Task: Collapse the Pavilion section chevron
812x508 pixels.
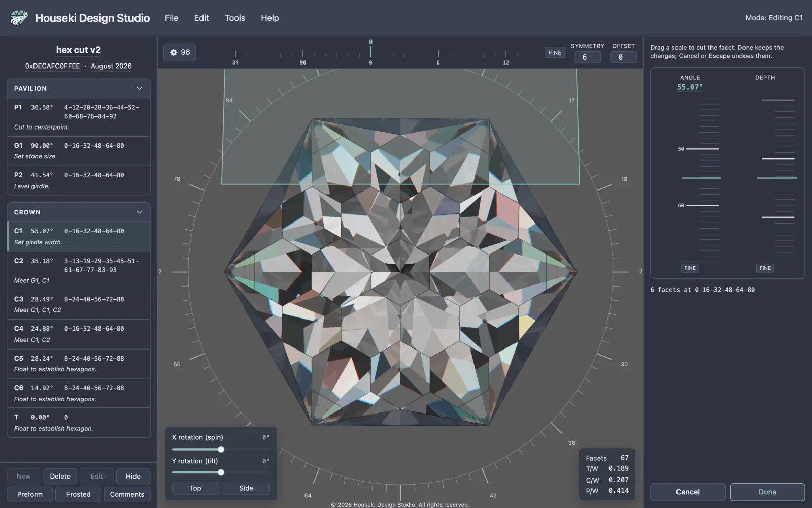Action: 139,88
